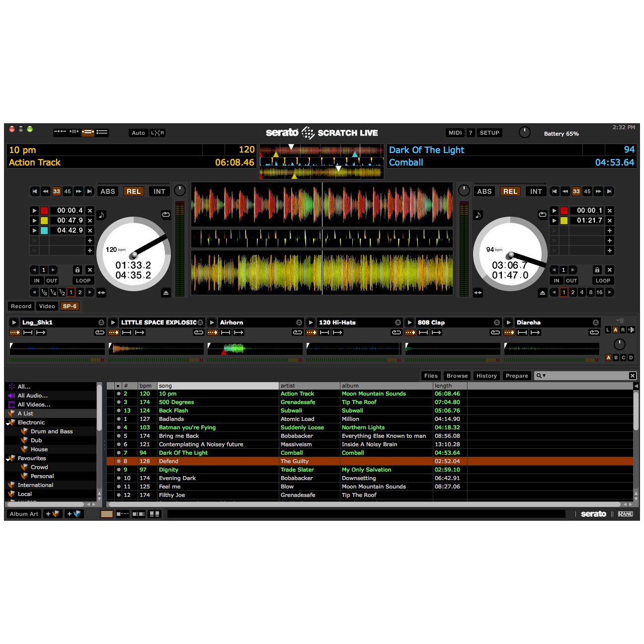Toggle repeat on the 120 Hi-Hats sample
This screenshot has height=644, width=644.
397,332
